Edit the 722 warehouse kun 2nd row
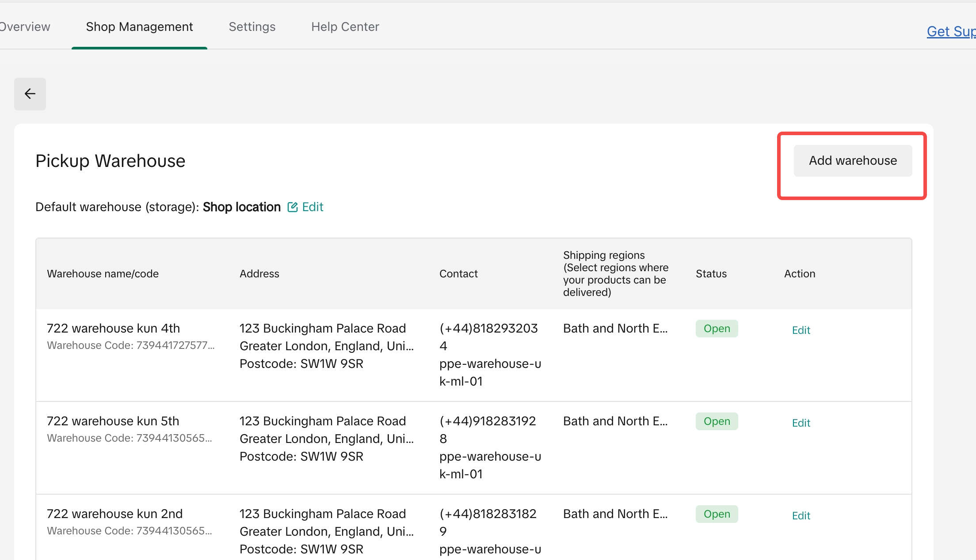 (x=801, y=516)
